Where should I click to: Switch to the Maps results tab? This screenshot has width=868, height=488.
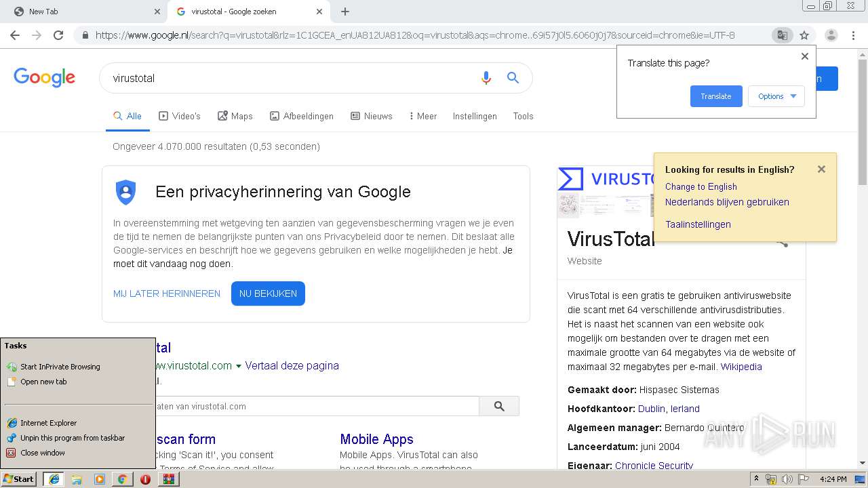pos(235,116)
